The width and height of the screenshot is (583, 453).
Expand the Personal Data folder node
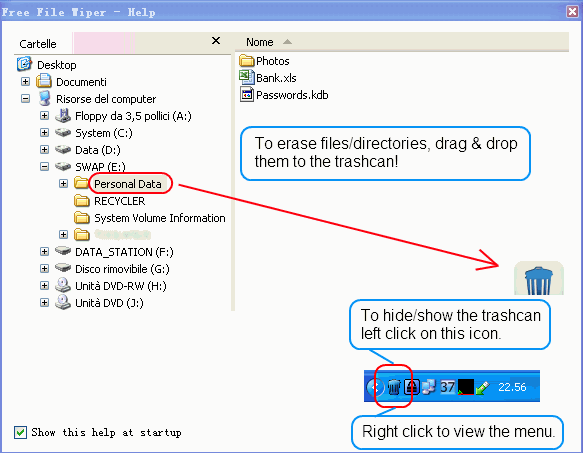(64, 183)
